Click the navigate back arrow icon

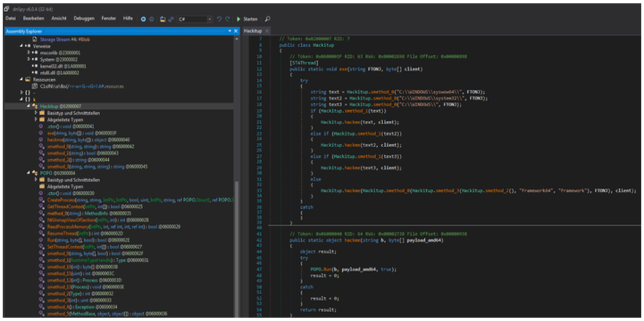pyautogui.click(x=143, y=19)
